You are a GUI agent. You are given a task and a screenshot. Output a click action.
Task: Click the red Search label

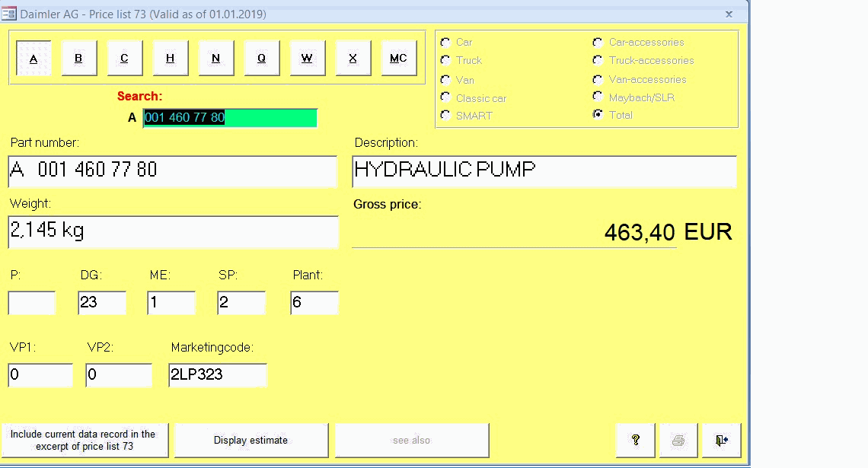click(139, 96)
